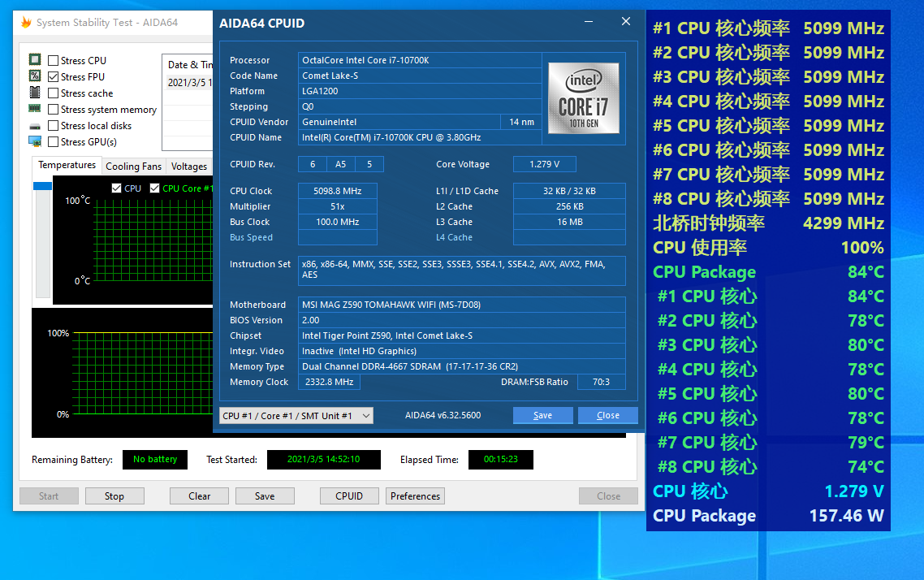Toggle the CPU Core #1 graph checkbox
This screenshot has width=924, height=580.
(x=155, y=188)
